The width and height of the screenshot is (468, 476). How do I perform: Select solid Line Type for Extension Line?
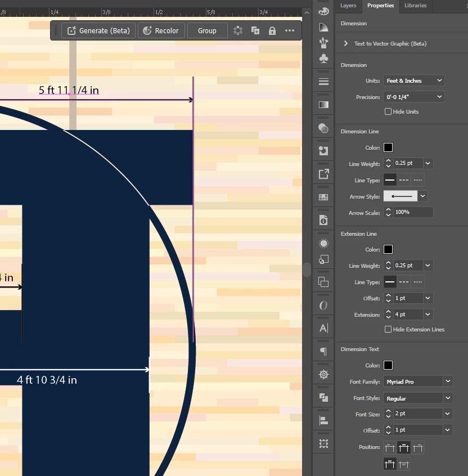pos(390,282)
